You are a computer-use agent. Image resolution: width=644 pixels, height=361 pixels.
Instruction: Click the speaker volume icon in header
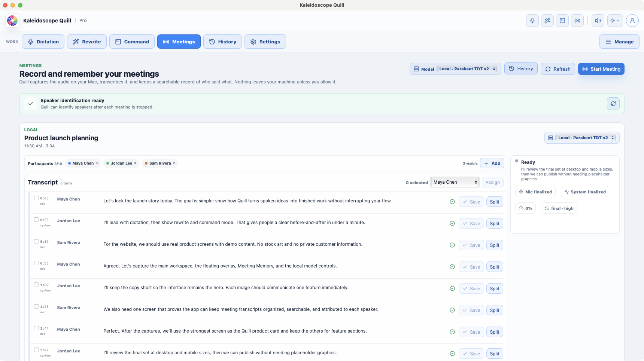(x=598, y=21)
